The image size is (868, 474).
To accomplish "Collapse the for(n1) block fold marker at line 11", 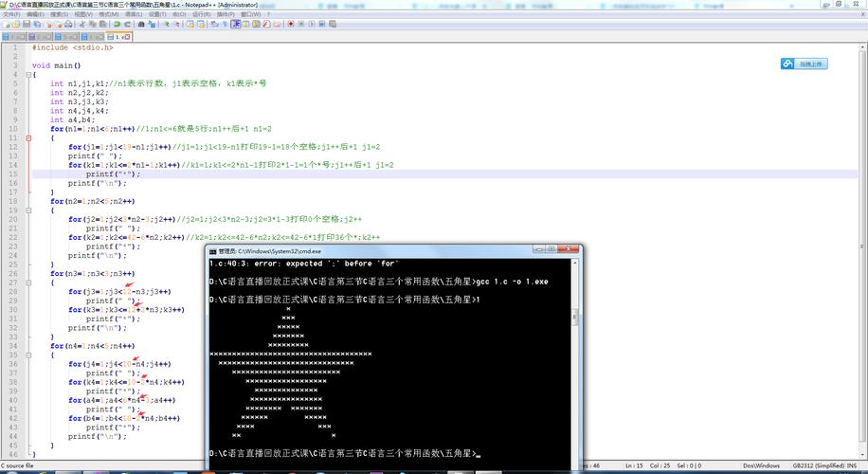I will pos(28,137).
